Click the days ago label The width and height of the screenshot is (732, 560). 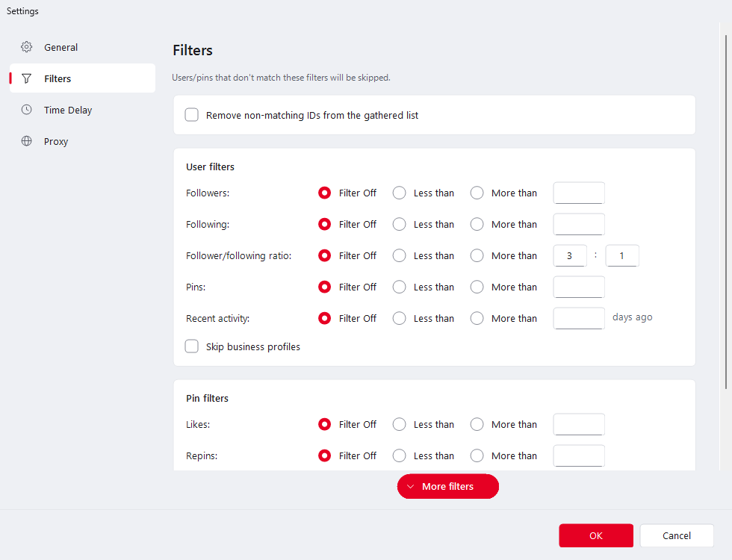(632, 317)
